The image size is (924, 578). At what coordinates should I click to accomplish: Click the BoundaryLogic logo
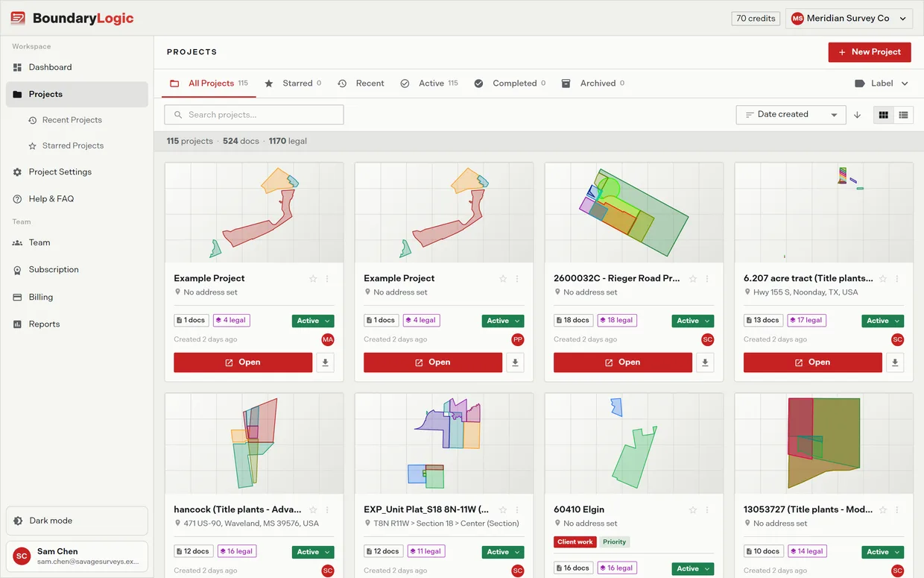(x=72, y=19)
